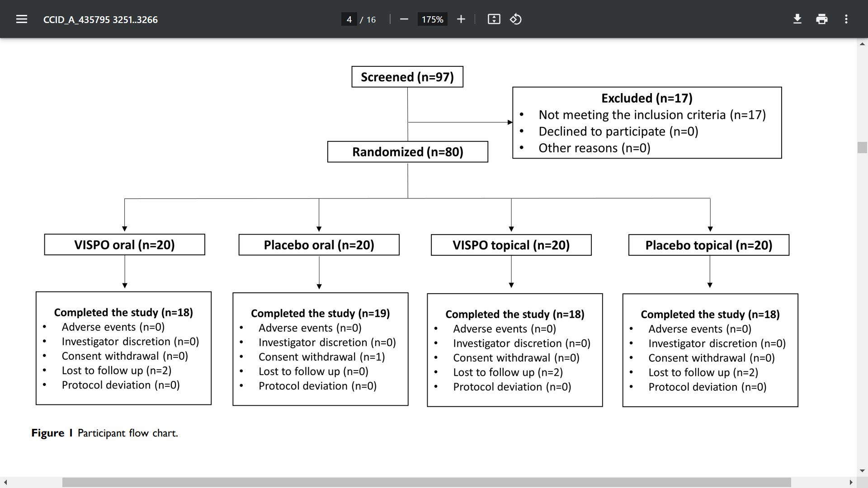Image resolution: width=868 pixels, height=488 pixels.
Task: Click 'Declined to participate (n=0)' text
Action: (x=618, y=131)
